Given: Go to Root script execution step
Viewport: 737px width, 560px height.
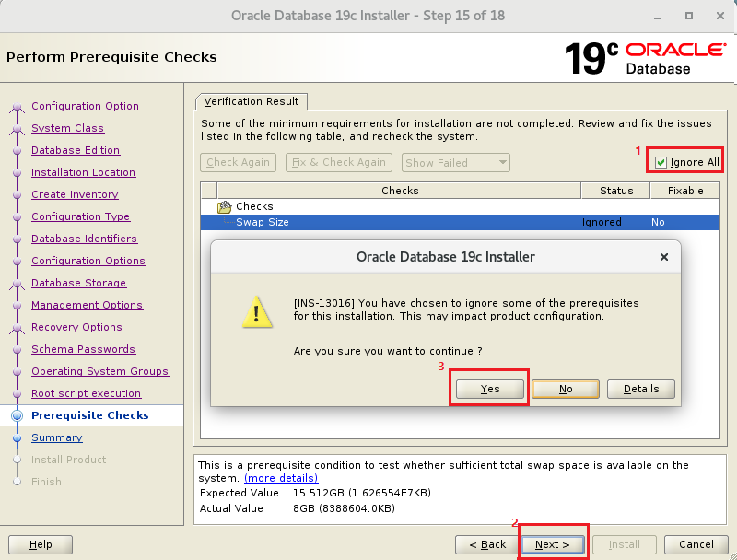Looking at the screenshot, I should click(x=86, y=393).
